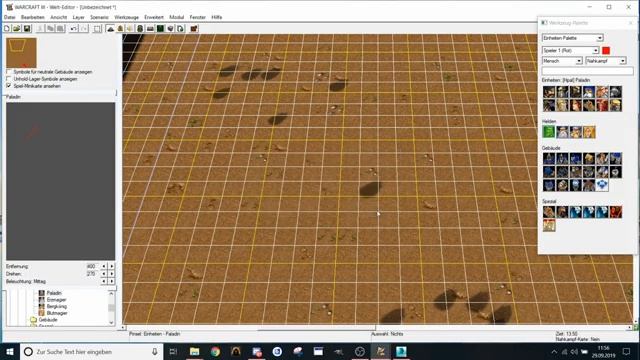The image size is (640, 360).
Task: Click the Redo arrow icon
Action: 84,29
